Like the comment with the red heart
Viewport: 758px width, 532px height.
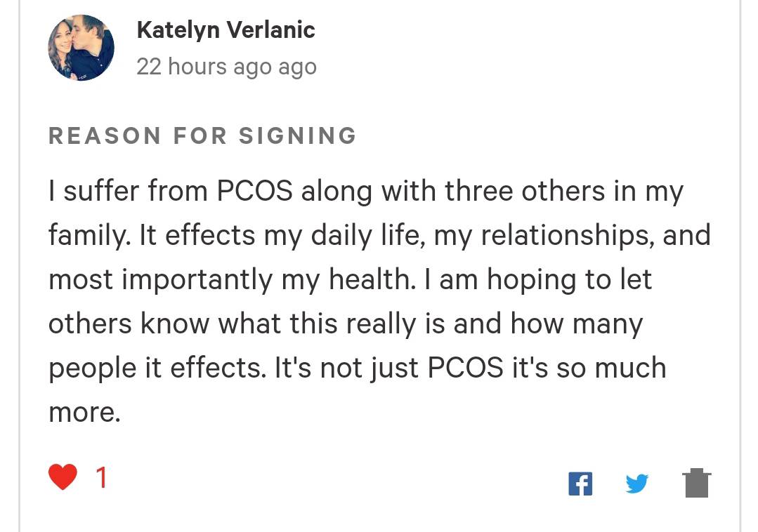63,477
